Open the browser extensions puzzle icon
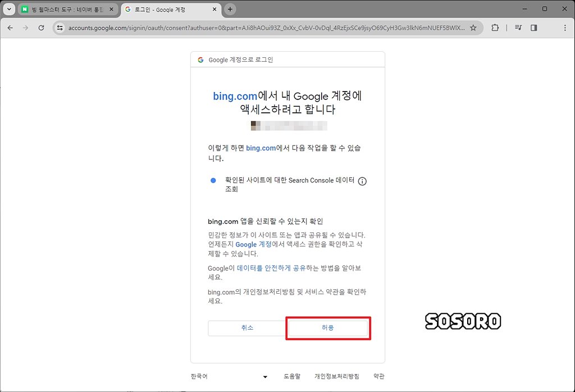Viewport: 575px width, 392px height. click(x=495, y=28)
